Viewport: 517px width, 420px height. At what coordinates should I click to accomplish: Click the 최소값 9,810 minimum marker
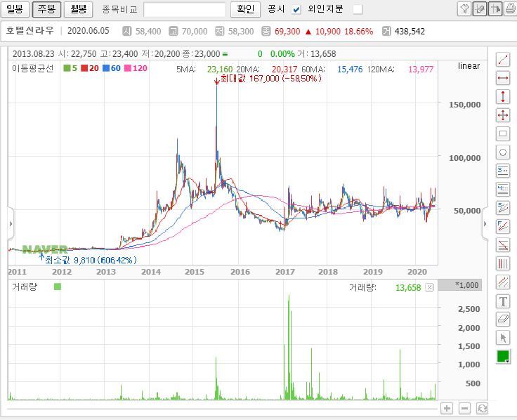pos(89,259)
